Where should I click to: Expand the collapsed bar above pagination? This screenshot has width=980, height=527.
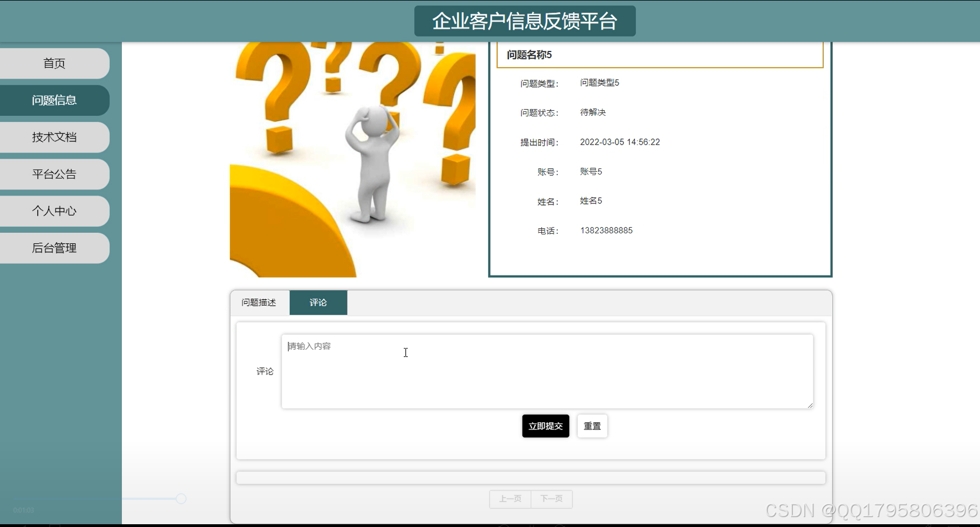pyautogui.click(x=531, y=477)
